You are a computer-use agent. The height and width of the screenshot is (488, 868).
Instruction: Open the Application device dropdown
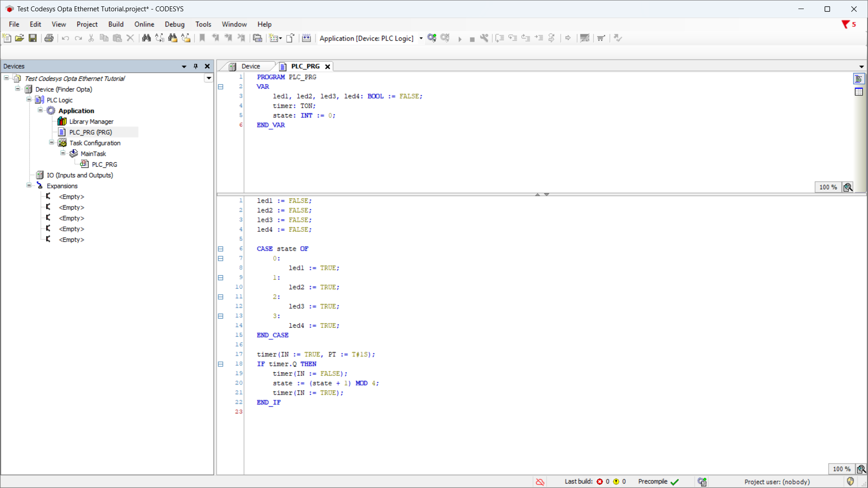tap(421, 38)
